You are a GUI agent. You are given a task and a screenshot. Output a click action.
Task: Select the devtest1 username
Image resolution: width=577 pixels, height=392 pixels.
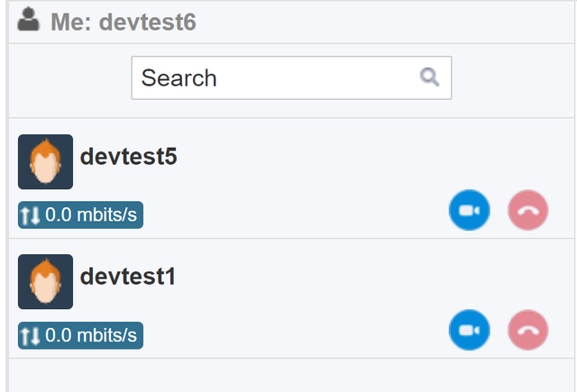(127, 277)
